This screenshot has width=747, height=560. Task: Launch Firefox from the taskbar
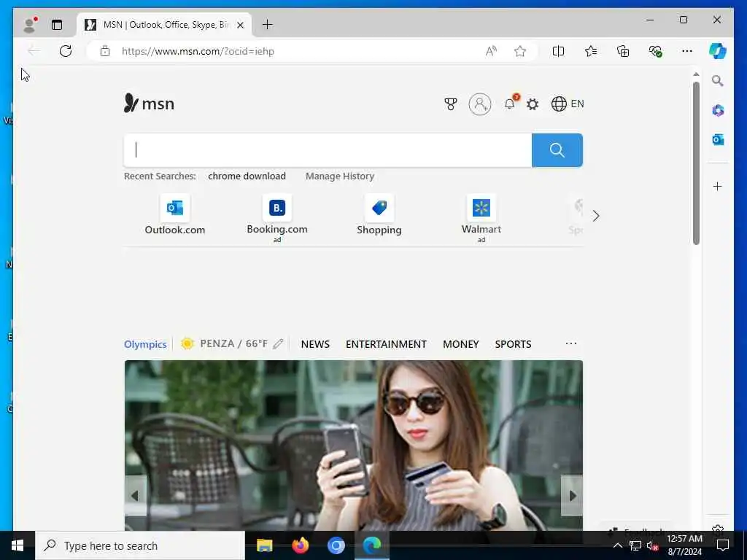click(300, 545)
